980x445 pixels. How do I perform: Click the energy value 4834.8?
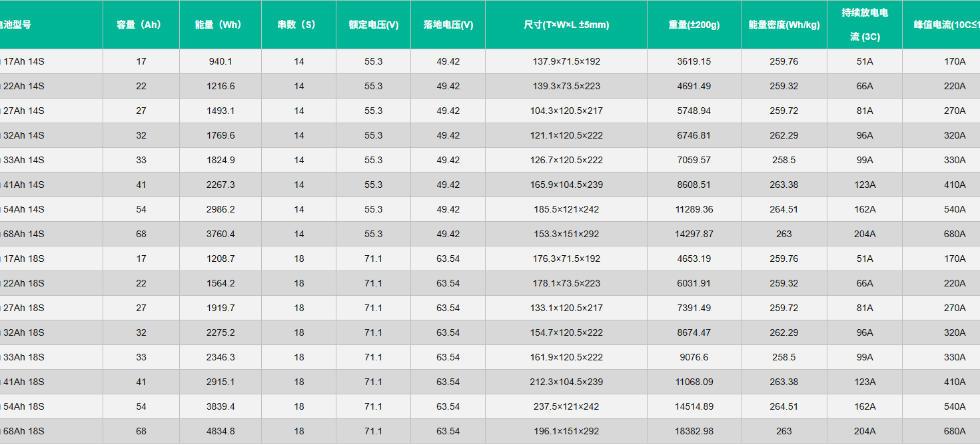(x=220, y=431)
